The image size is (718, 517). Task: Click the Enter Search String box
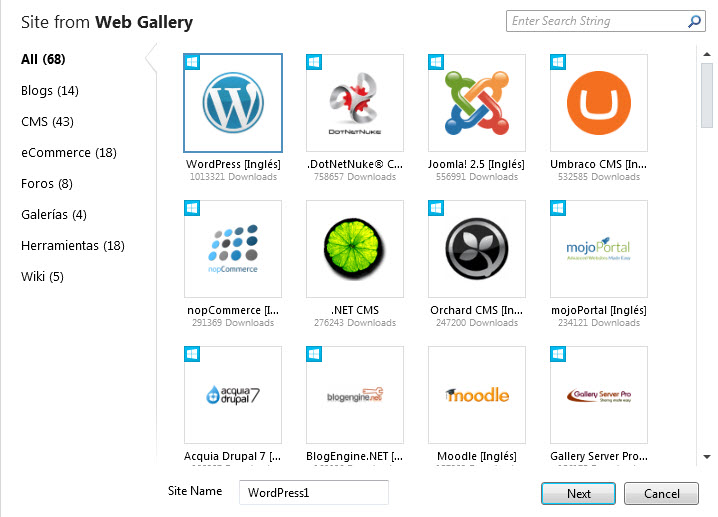point(605,21)
